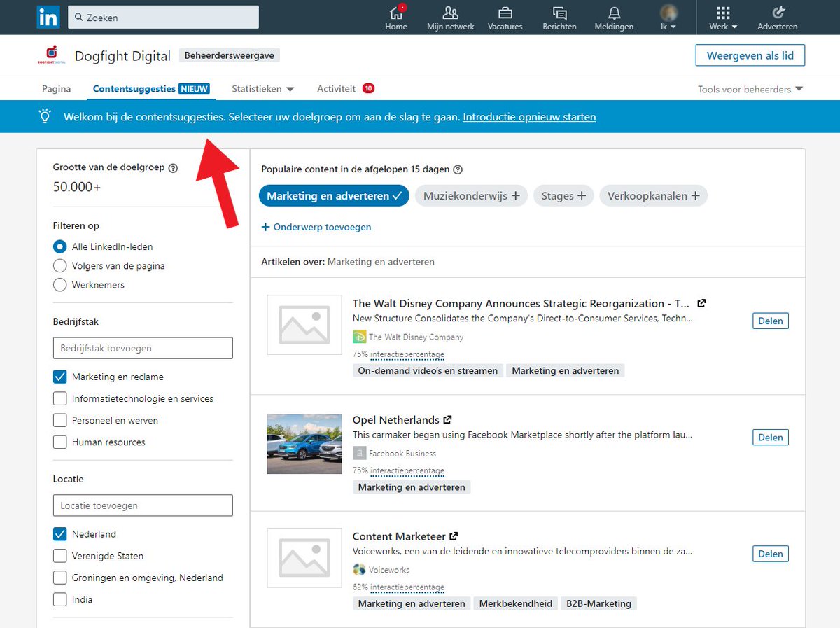This screenshot has width=840, height=628.
Task: Click Introductie opnieuw starten link
Action: 529,117
